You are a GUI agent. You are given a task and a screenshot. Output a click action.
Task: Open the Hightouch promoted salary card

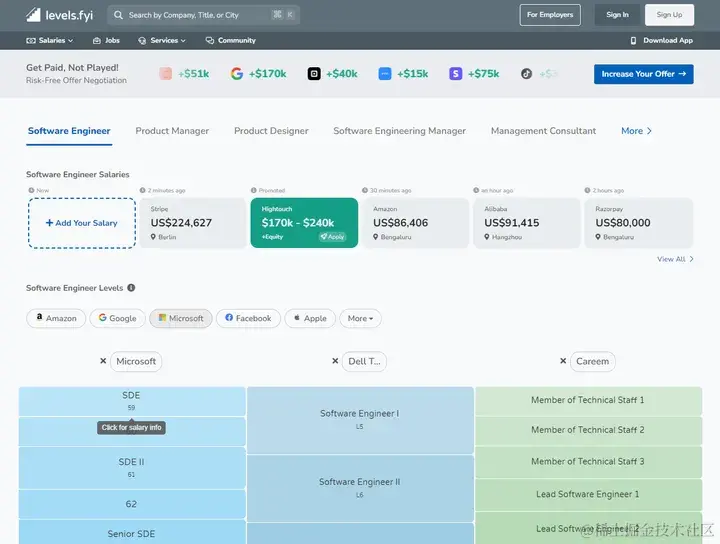[x=304, y=223]
